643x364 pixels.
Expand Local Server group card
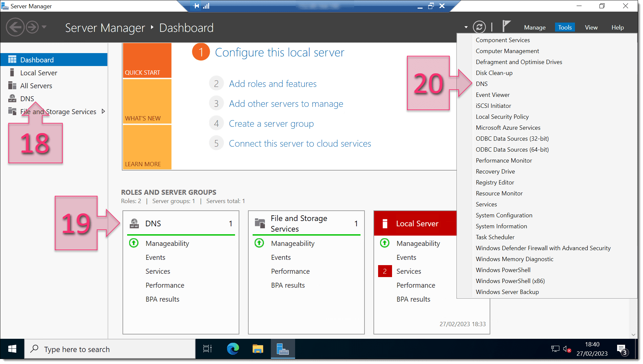pos(417,223)
